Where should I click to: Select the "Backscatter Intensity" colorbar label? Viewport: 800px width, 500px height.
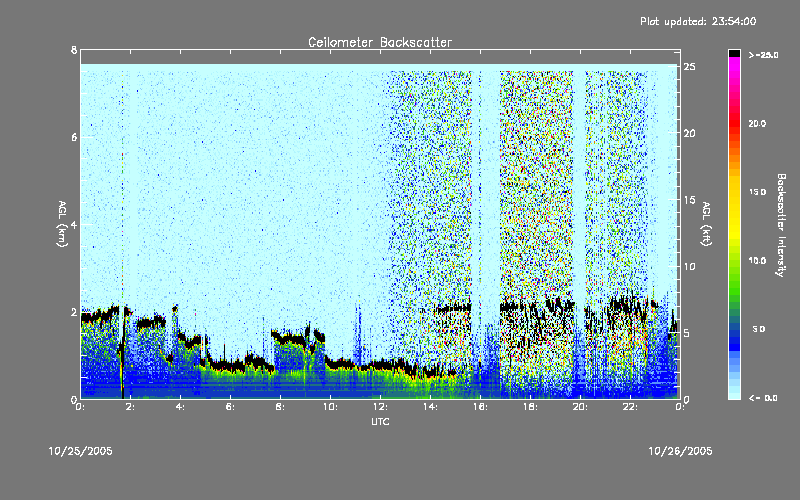click(781, 225)
